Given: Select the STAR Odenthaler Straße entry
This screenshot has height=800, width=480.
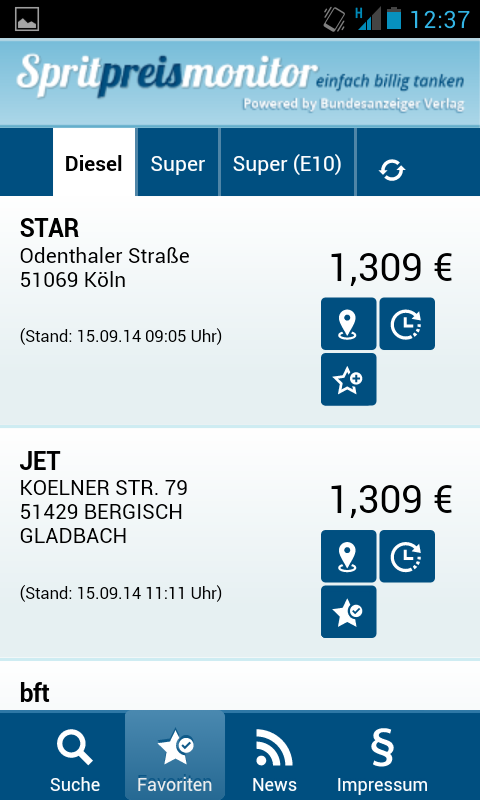Looking at the screenshot, I should click(240, 311).
